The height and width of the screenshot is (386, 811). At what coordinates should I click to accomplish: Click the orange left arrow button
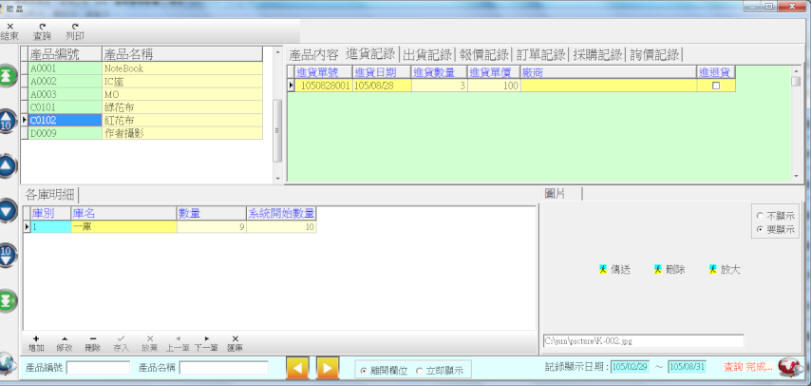click(x=297, y=368)
